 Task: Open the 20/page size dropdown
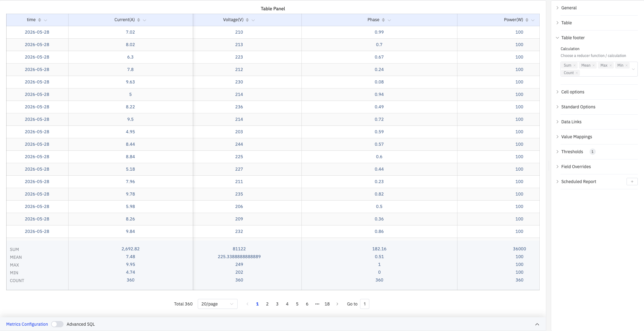click(217, 304)
